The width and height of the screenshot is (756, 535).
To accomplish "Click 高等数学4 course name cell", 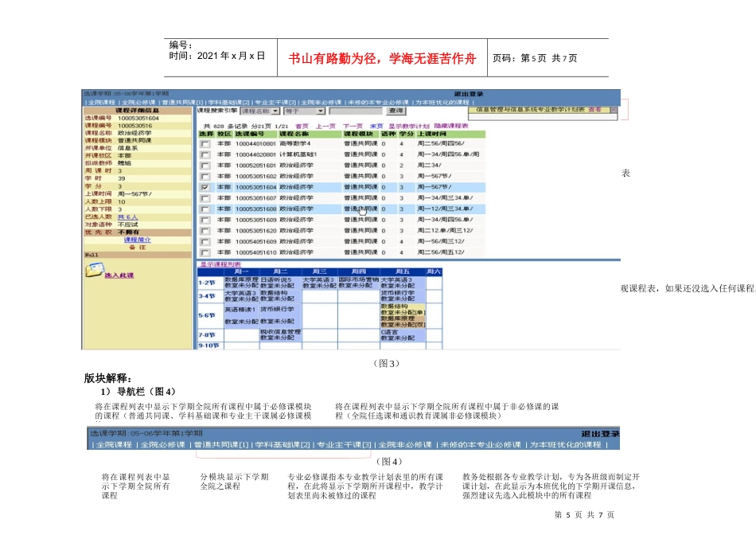I will [295, 144].
